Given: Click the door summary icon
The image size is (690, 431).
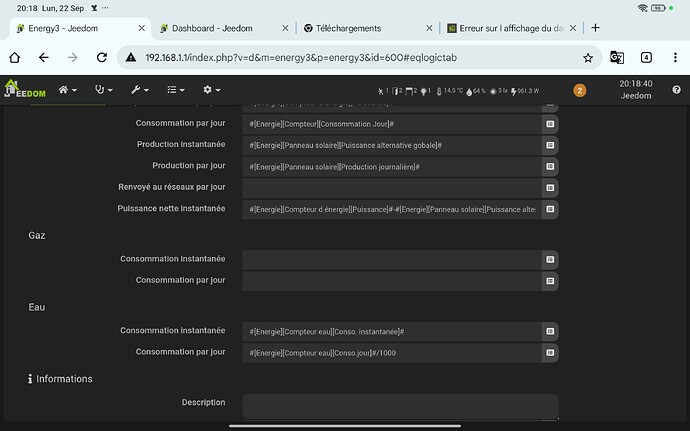Looking at the screenshot, I should 397,91.
